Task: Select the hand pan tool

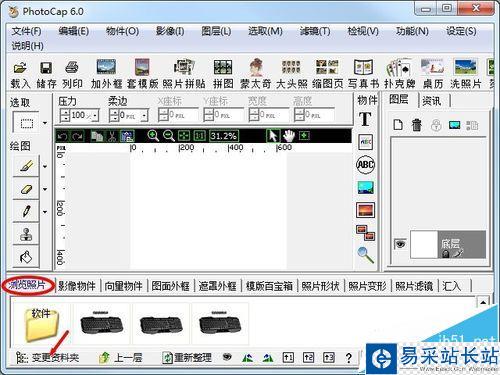Action: [289, 136]
